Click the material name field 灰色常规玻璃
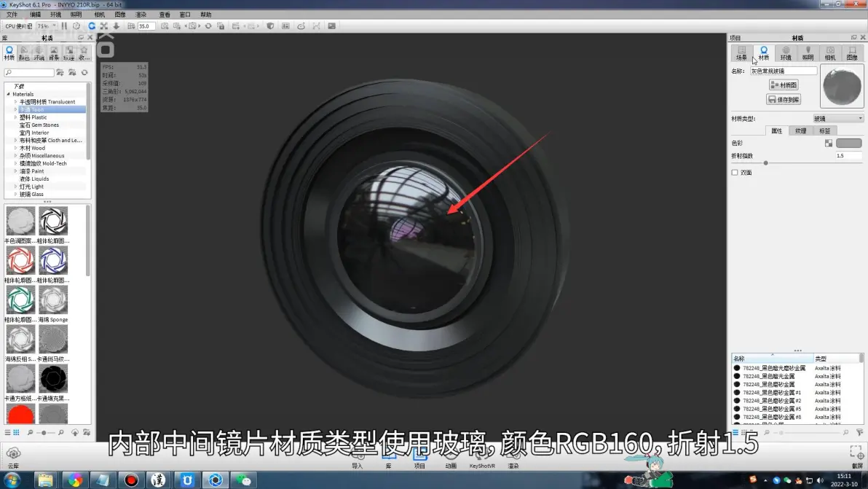This screenshot has width=868, height=489. click(x=783, y=71)
